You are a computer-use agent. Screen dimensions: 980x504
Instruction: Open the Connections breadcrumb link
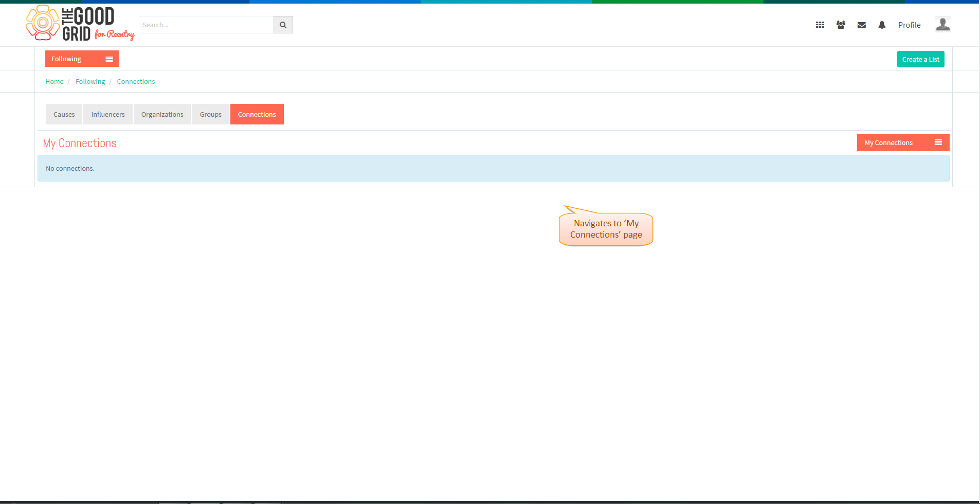pyautogui.click(x=136, y=81)
